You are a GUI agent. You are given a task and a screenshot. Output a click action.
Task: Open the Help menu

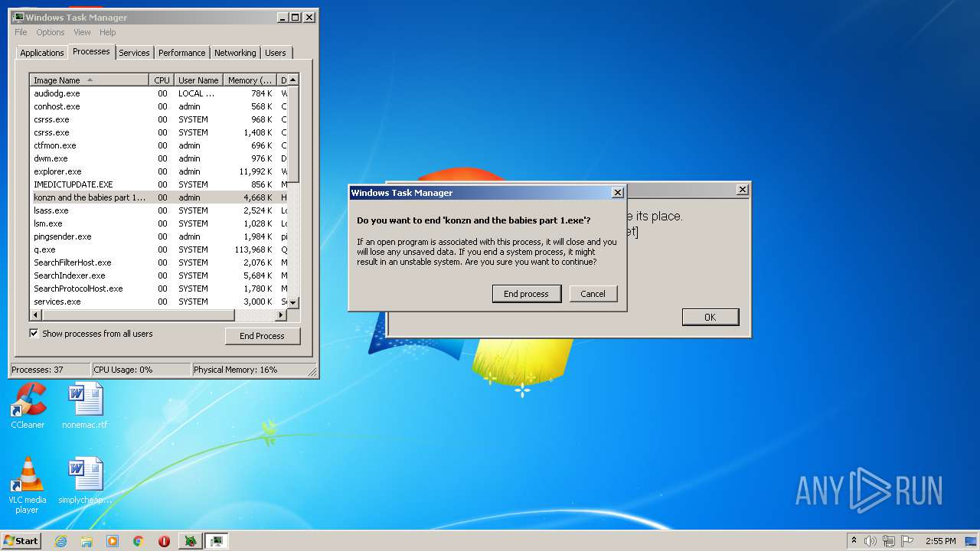tap(108, 32)
